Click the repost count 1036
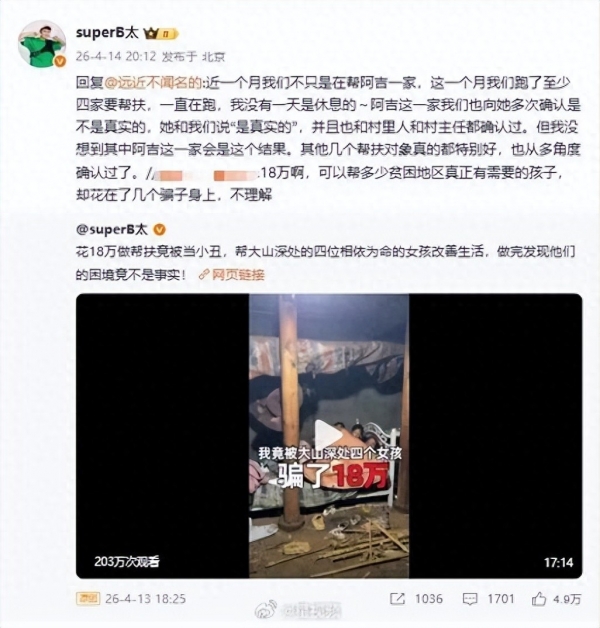This screenshot has height=628, width=600. tap(429, 599)
